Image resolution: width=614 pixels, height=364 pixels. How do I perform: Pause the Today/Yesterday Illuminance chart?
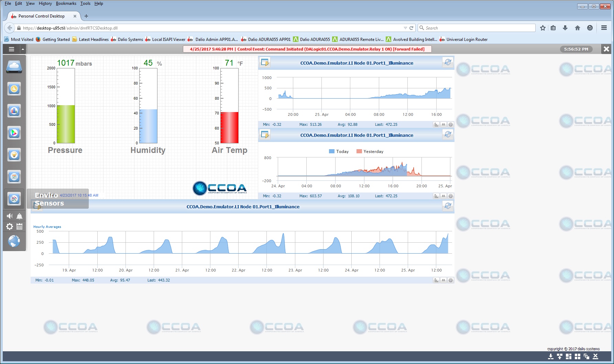pyautogui.click(x=443, y=196)
